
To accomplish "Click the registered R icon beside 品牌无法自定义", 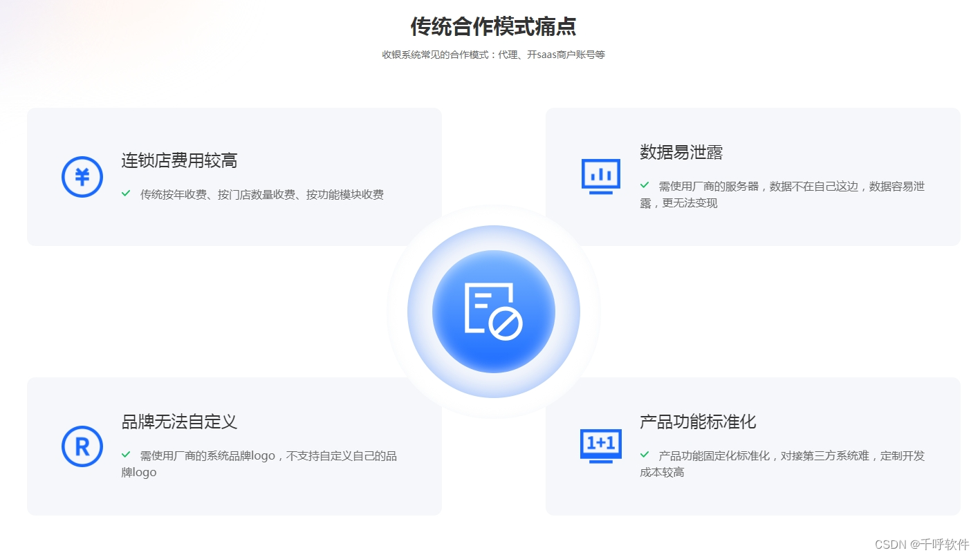I will [x=82, y=446].
